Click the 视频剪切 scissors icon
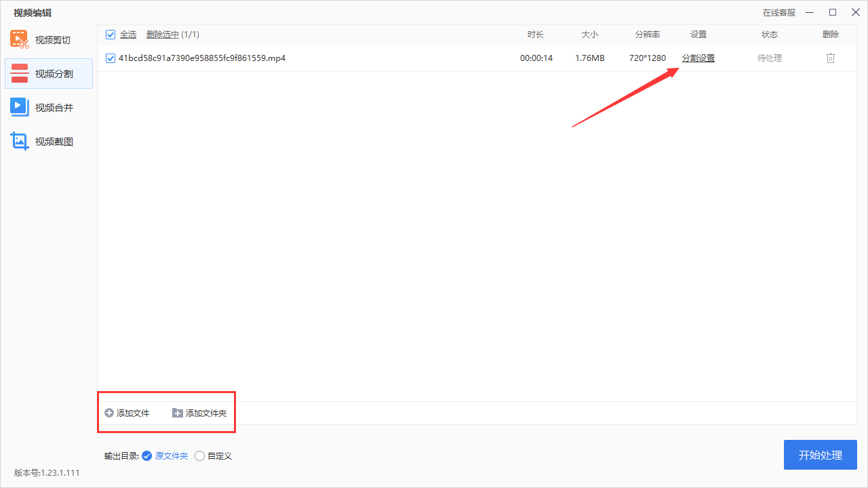 (20, 39)
